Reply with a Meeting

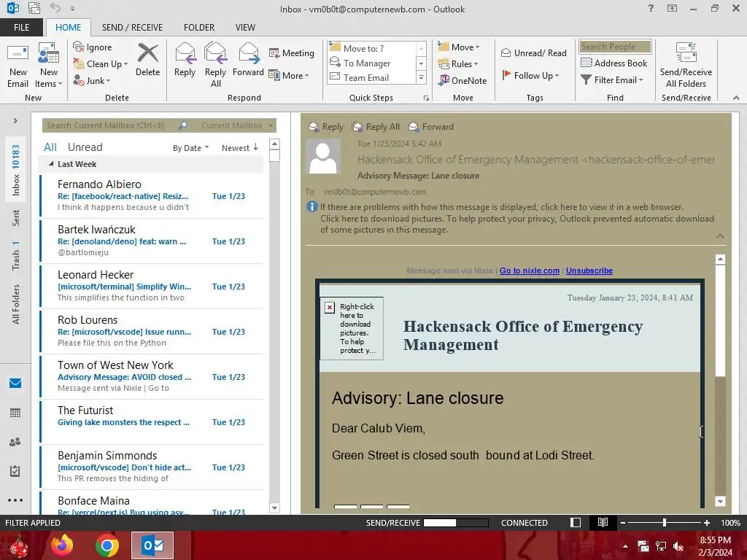[x=292, y=52]
